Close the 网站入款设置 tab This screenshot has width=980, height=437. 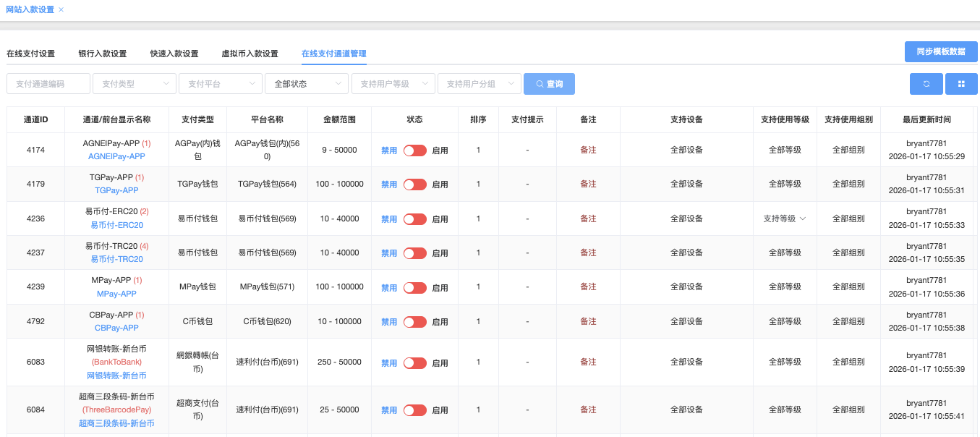point(61,9)
